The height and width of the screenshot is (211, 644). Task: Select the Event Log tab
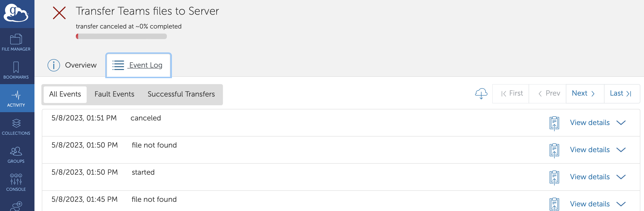[139, 65]
